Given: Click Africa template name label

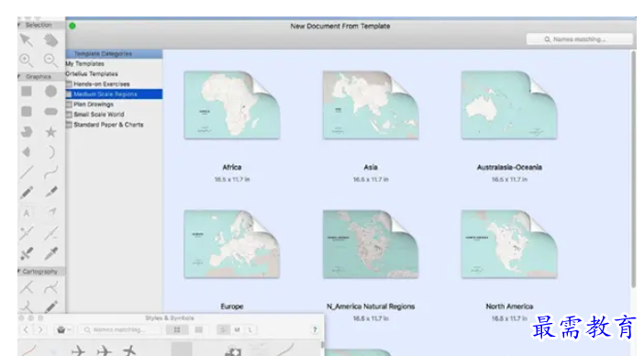Looking at the screenshot, I should click(x=232, y=167).
